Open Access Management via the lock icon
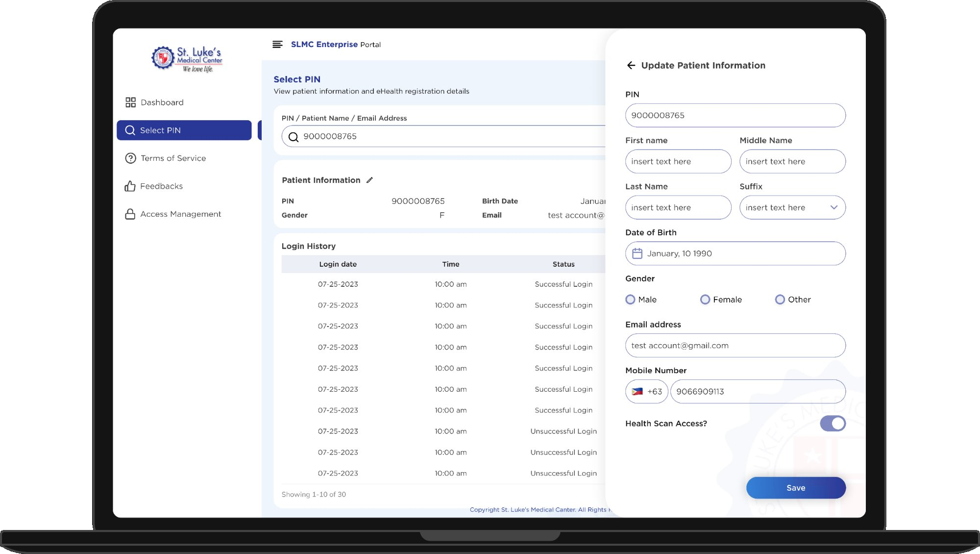Screen dimensions: 980x554 click(x=130, y=214)
